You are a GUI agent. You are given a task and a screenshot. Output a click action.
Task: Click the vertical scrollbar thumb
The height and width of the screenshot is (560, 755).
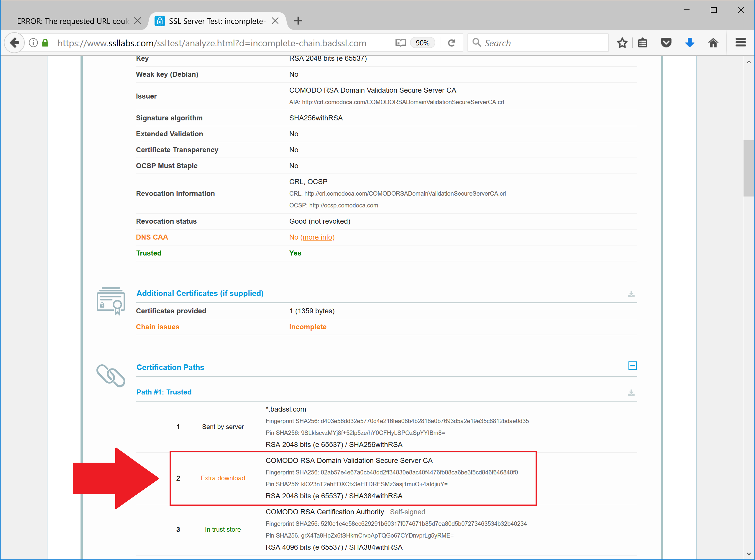pyautogui.click(x=749, y=168)
